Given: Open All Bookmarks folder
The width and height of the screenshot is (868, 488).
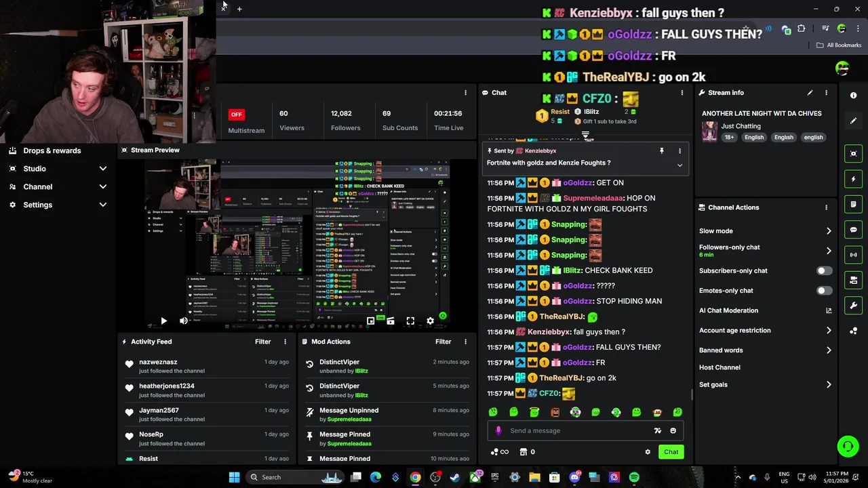Looking at the screenshot, I should point(839,45).
